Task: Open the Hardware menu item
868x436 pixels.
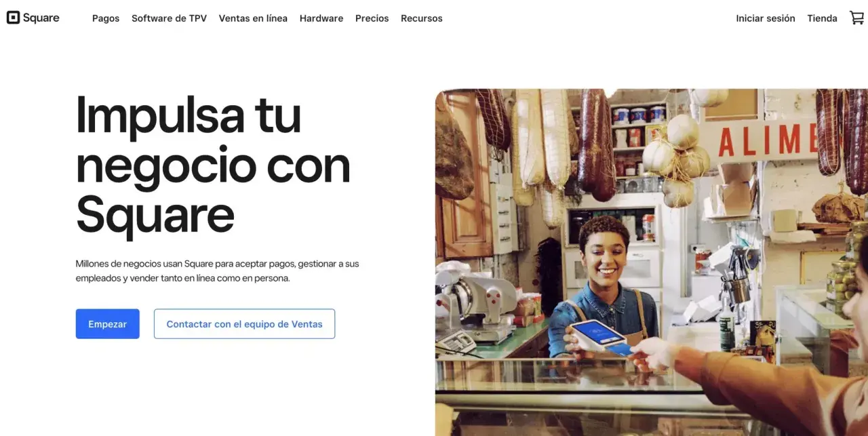Action: [x=321, y=18]
